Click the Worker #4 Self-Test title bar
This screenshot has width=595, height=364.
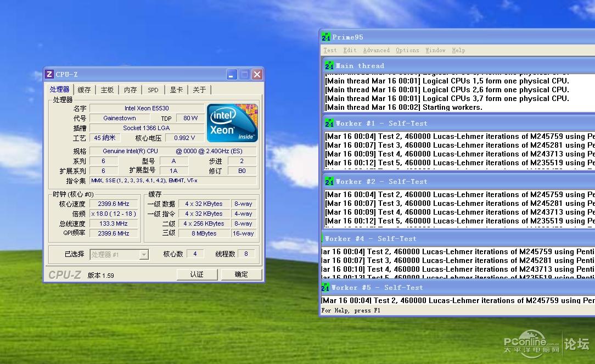pos(458,239)
